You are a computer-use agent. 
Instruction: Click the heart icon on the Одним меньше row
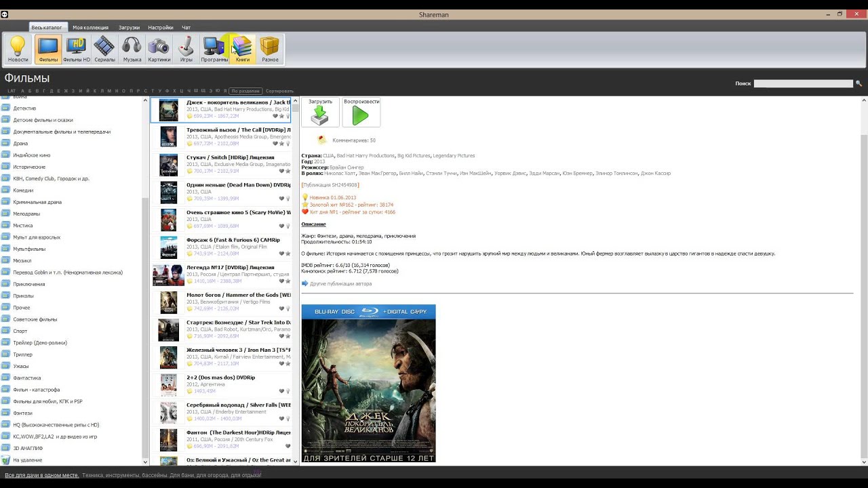pos(281,199)
